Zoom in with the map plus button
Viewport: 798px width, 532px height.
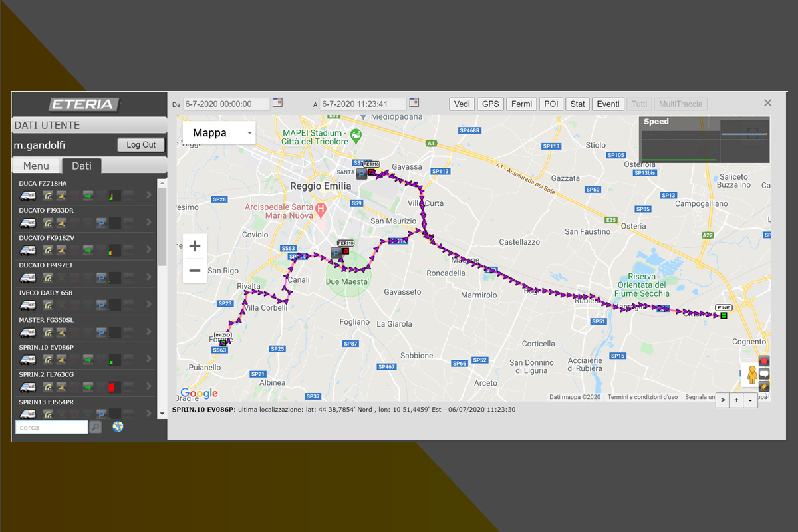point(195,247)
